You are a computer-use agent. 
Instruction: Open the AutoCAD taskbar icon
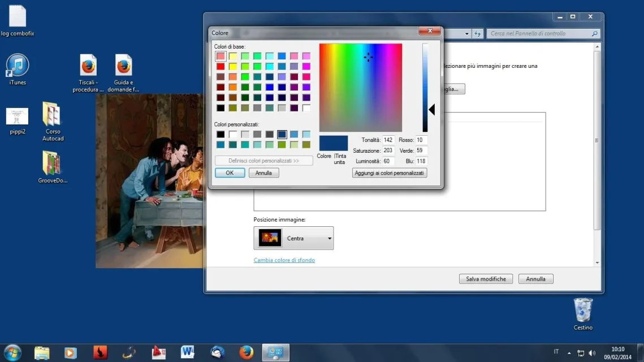158,352
